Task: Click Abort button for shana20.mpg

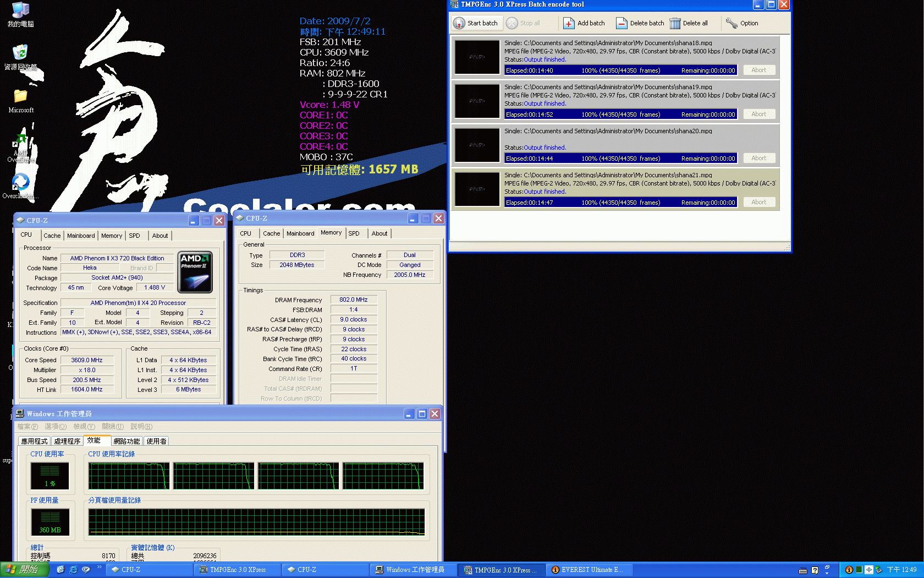Action: (x=759, y=158)
